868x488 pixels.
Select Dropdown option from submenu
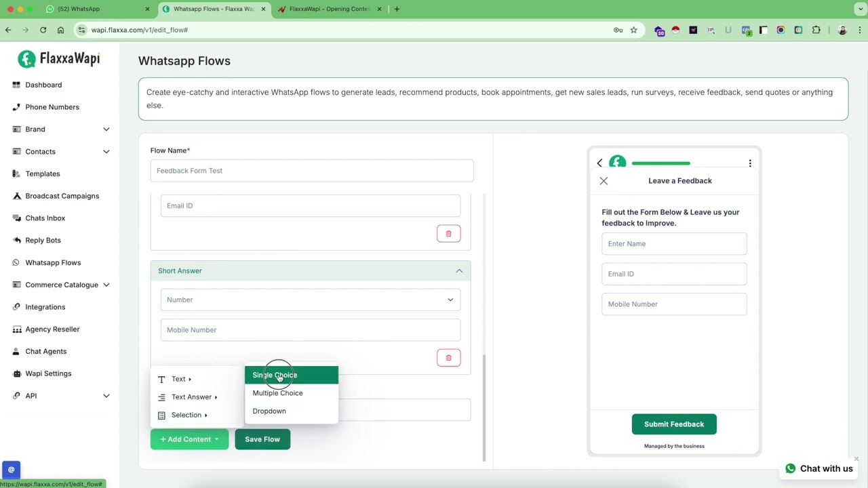tap(292, 411)
